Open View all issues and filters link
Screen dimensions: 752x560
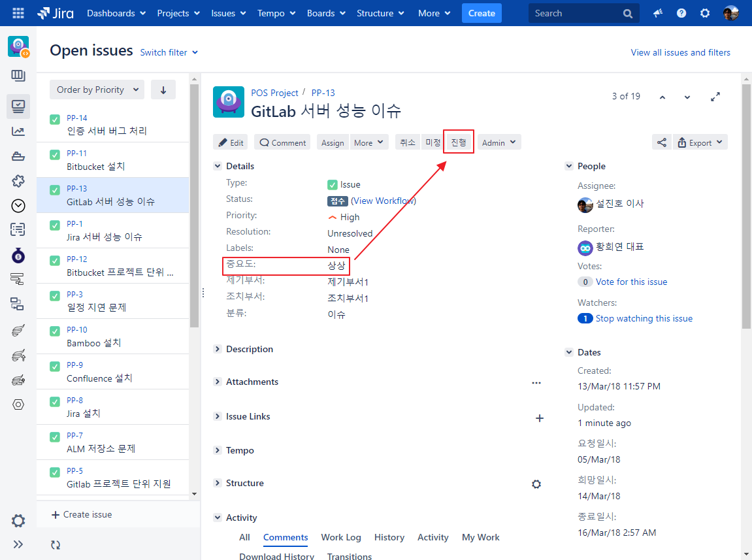[680, 52]
